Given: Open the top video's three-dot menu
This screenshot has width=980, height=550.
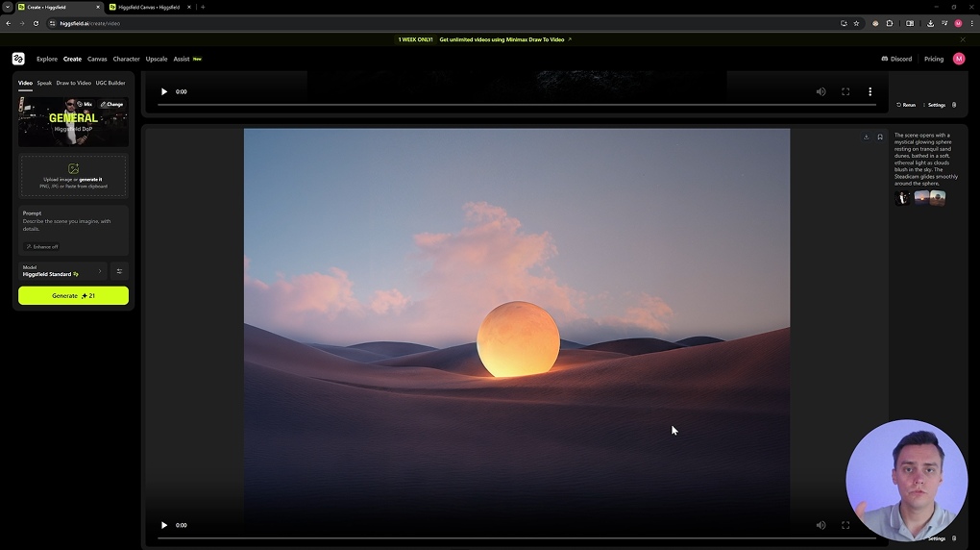Looking at the screenshot, I should (x=870, y=91).
